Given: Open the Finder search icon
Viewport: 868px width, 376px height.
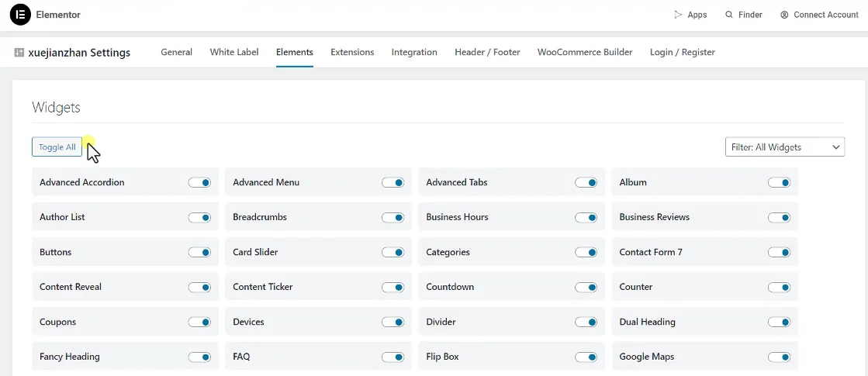Looking at the screenshot, I should coord(729,15).
